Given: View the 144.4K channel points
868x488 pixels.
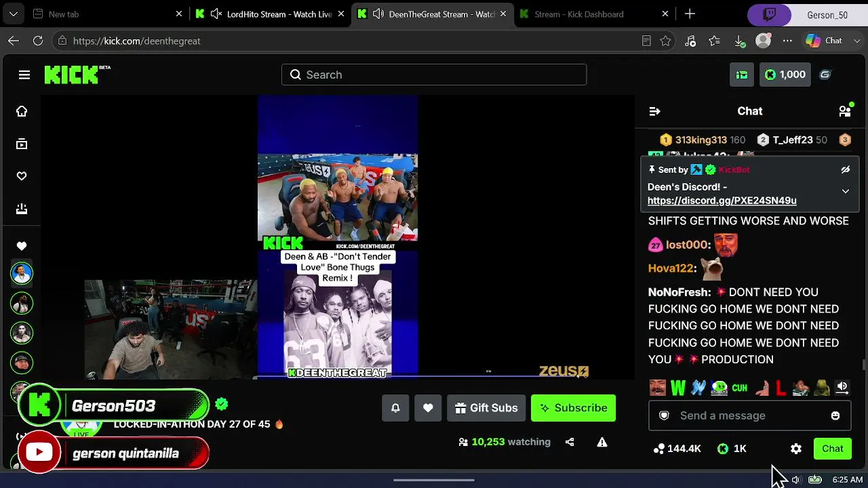Looking at the screenshot, I should [x=677, y=449].
